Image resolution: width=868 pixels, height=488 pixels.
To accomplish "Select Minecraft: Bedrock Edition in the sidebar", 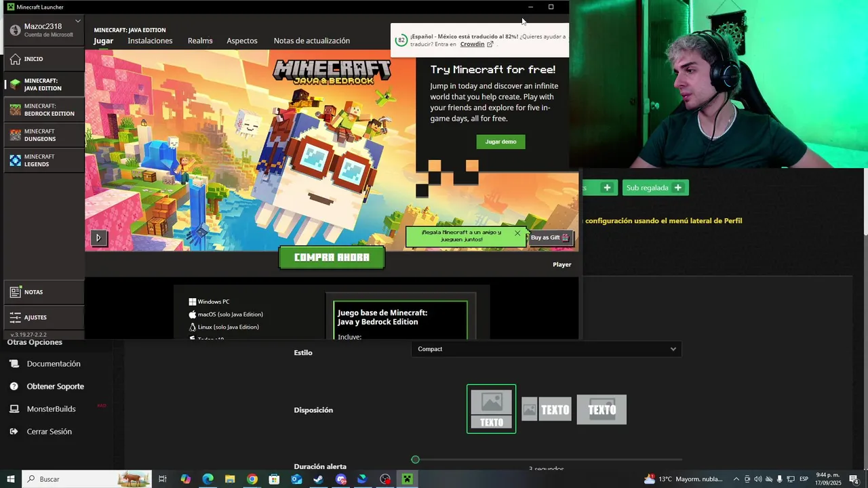I will 43,110.
